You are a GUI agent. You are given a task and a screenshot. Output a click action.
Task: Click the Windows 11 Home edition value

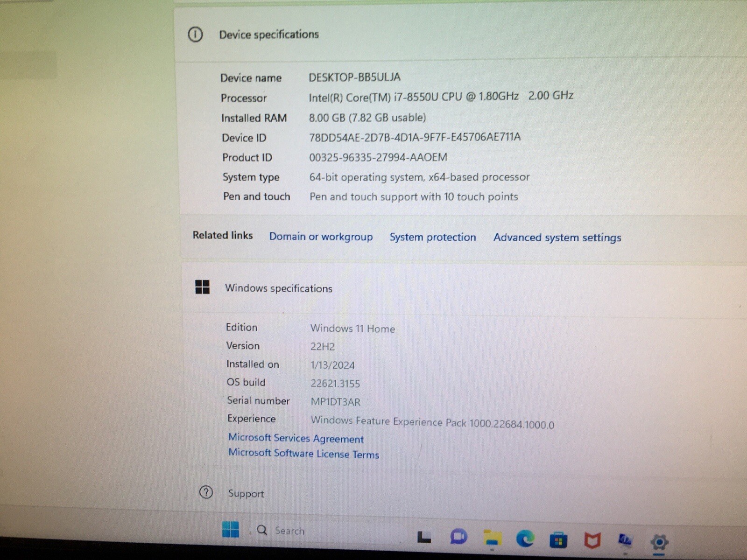coord(352,329)
